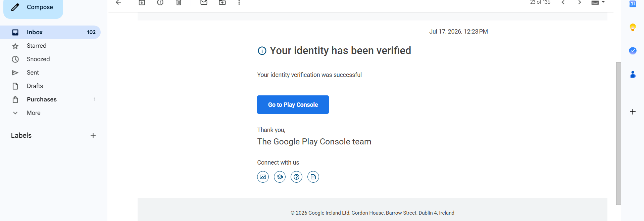Click the Google Ireland Ltd footer address
The height and width of the screenshot is (221, 644).
pyautogui.click(x=373, y=213)
